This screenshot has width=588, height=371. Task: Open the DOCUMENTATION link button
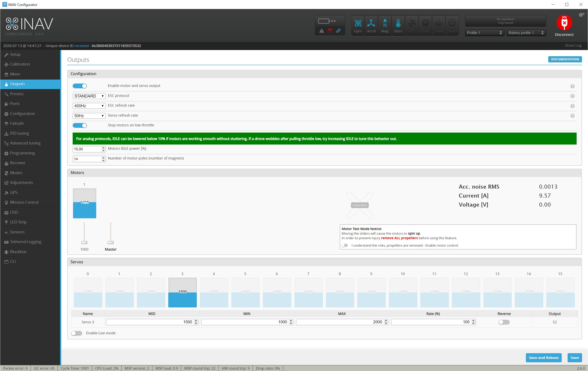(x=565, y=59)
